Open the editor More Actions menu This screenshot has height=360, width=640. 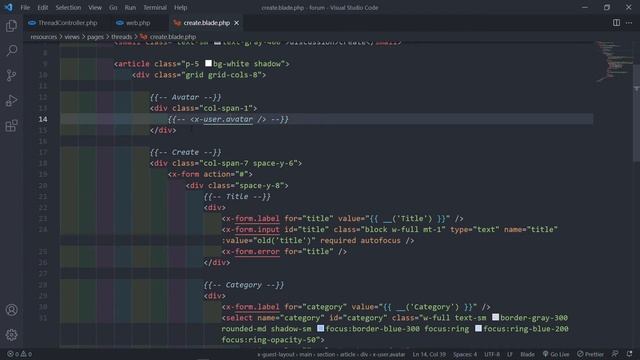[x=629, y=22]
